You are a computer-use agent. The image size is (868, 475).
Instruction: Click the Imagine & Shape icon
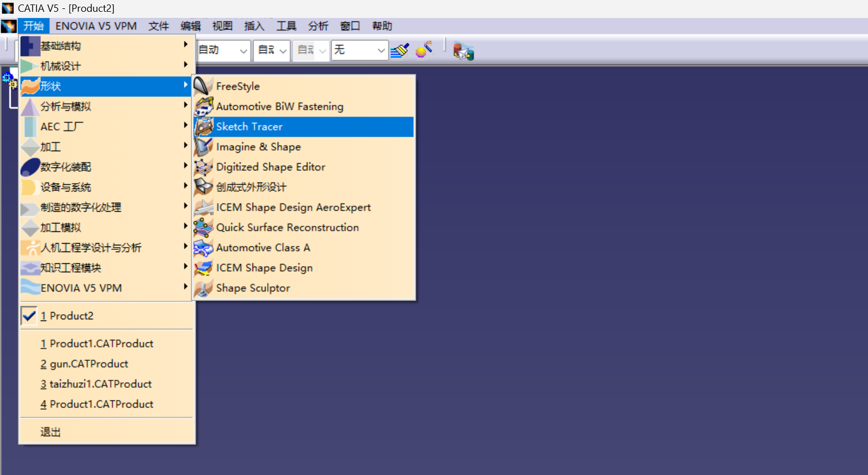point(203,147)
